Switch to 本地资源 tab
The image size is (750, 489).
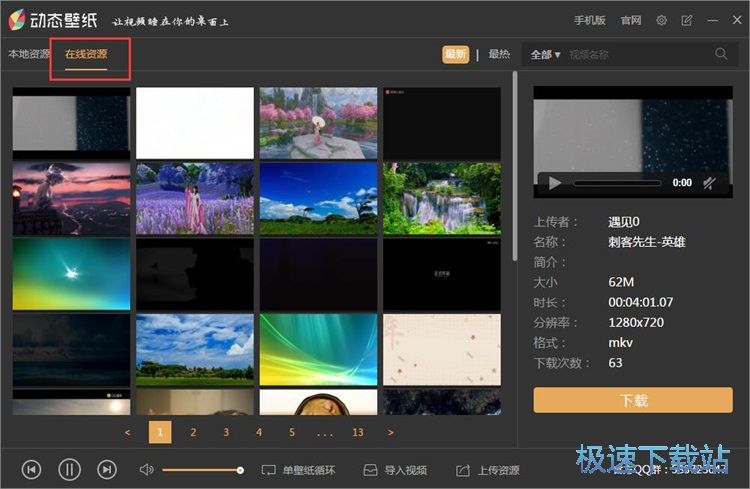point(29,54)
